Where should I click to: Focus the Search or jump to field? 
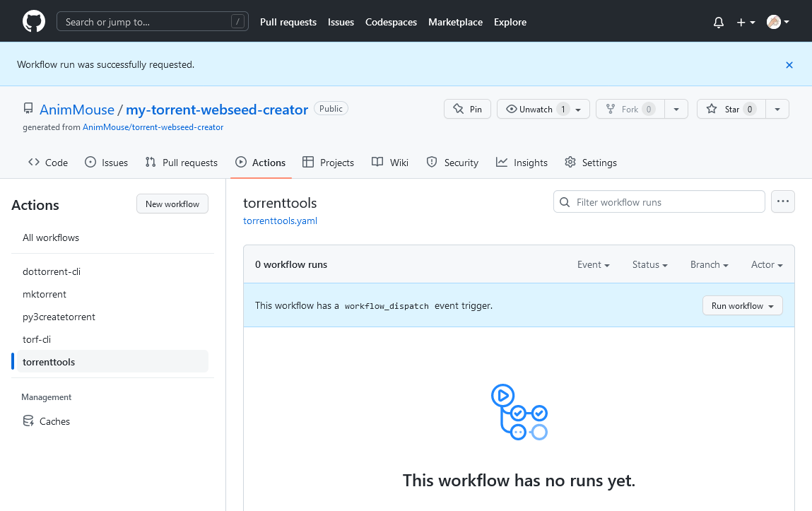152,22
